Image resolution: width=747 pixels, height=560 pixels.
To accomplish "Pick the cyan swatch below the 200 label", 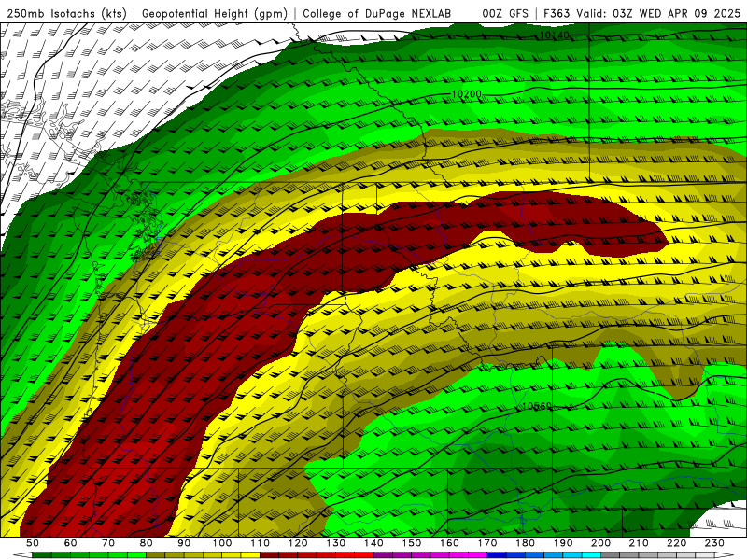I will click(591, 554).
